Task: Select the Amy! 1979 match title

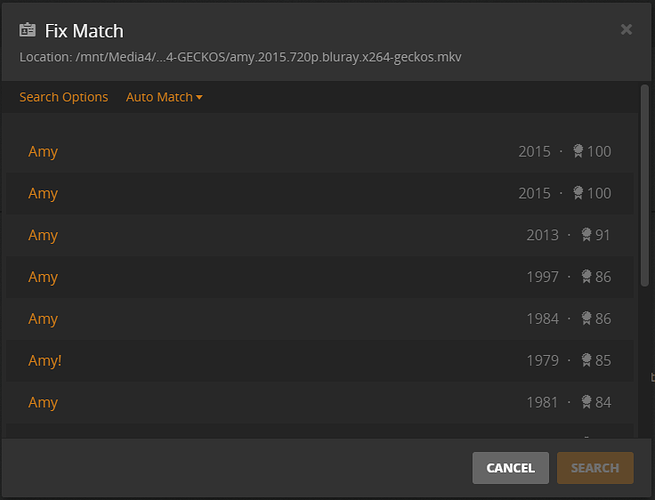Action: [x=45, y=360]
